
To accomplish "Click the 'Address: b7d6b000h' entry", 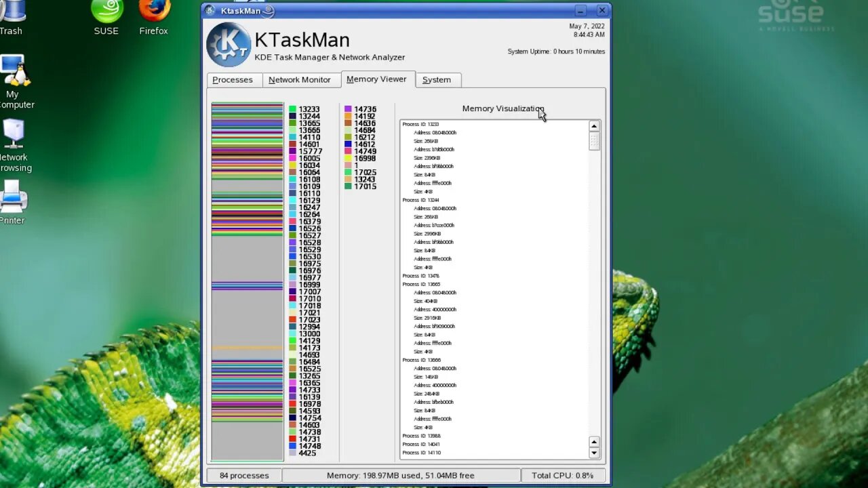I will tap(434, 149).
